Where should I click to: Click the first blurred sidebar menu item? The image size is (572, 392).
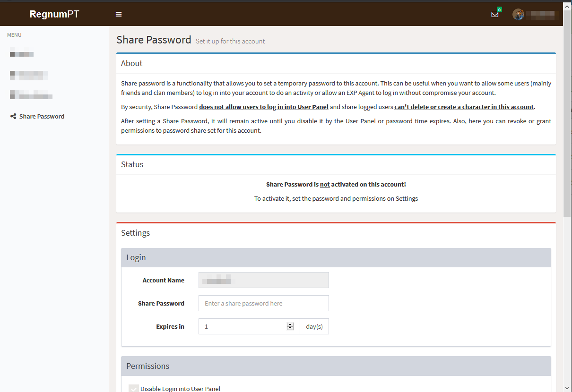(22, 53)
